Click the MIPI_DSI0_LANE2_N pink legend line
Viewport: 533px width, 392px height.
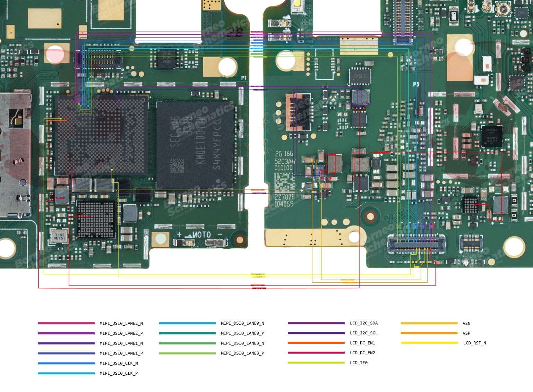[x=66, y=323]
